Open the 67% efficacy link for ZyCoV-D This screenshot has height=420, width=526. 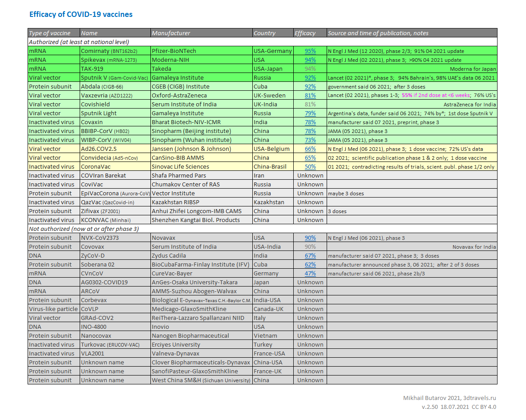tap(310, 256)
